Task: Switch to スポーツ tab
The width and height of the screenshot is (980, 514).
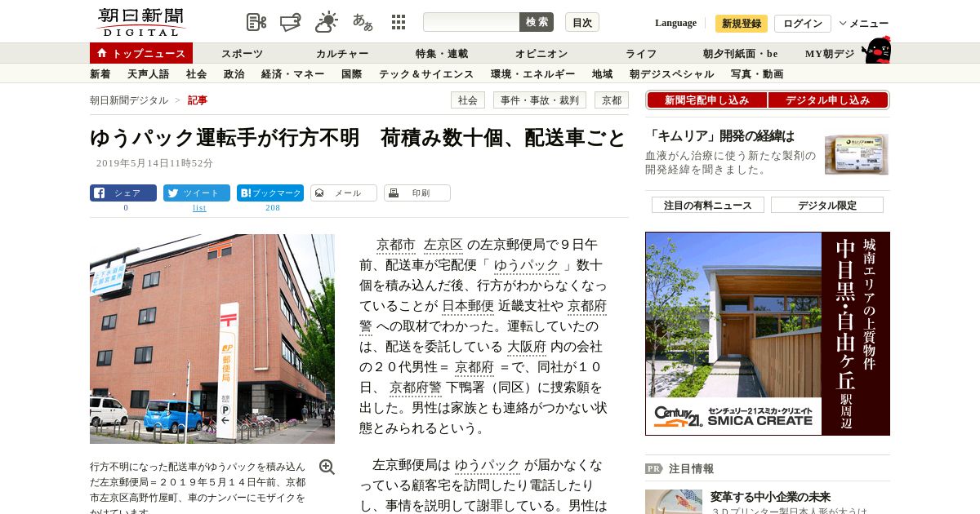Action: point(242,54)
